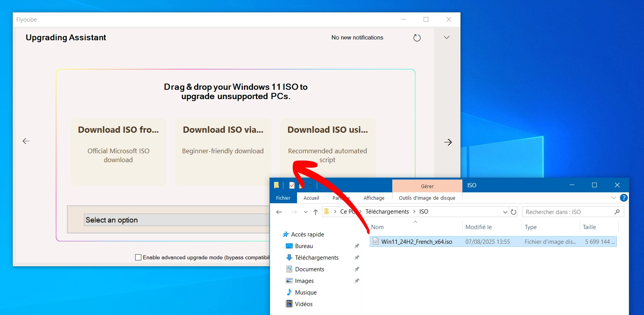Click the Explorer forward arrow
The width and height of the screenshot is (644, 315).
(294, 212)
